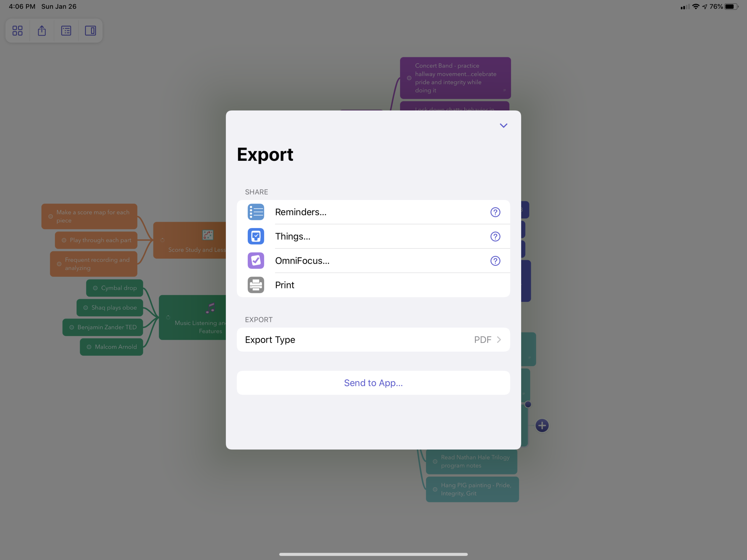Click Send to App button
The height and width of the screenshot is (560, 747).
point(373,383)
